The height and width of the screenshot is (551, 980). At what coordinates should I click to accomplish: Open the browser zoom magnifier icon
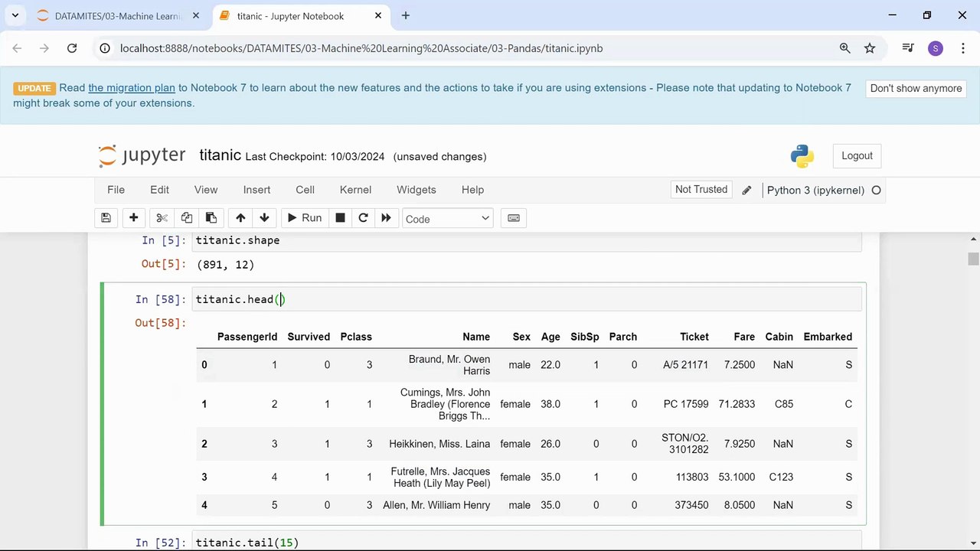coord(844,48)
